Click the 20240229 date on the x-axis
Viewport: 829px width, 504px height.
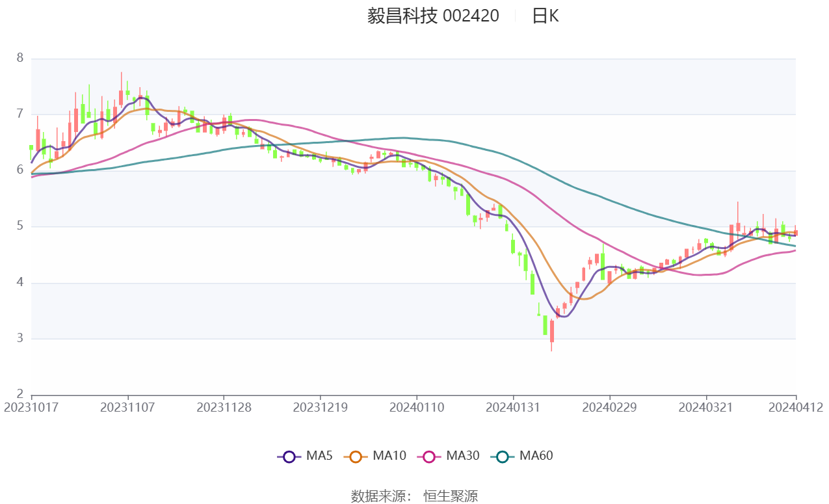(x=609, y=408)
